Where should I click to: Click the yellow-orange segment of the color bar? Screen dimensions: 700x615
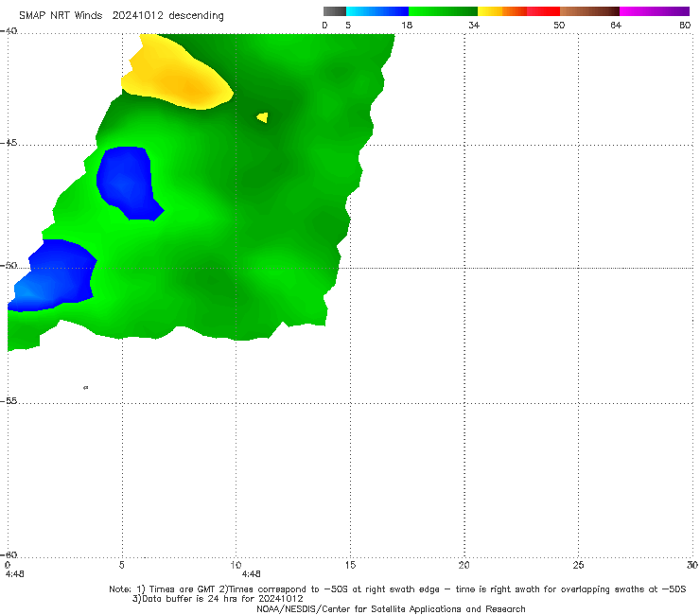tap(502, 11)
